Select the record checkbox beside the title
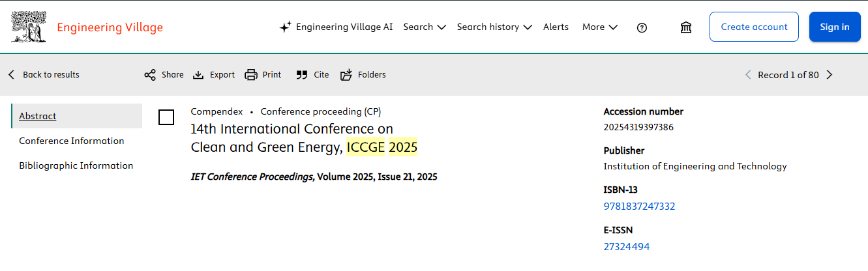Screen dimensions: 868x271 (x=166, y=117)
